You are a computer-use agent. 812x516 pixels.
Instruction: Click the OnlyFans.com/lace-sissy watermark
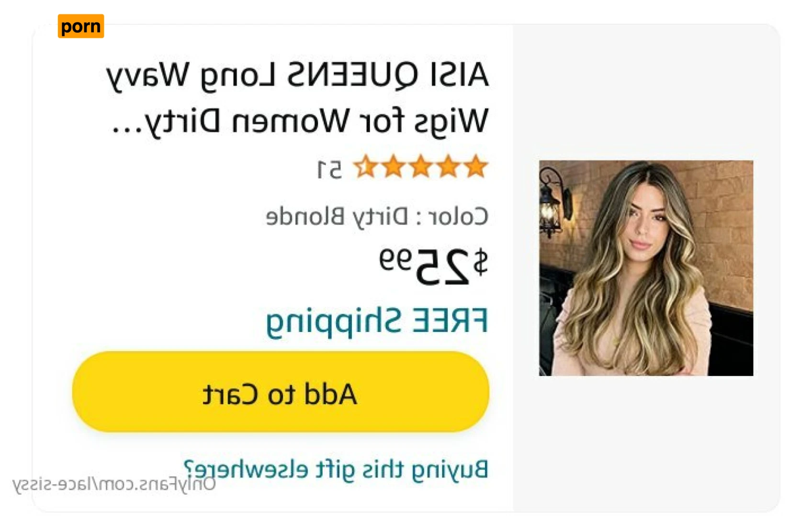click(x=114, y=484)
